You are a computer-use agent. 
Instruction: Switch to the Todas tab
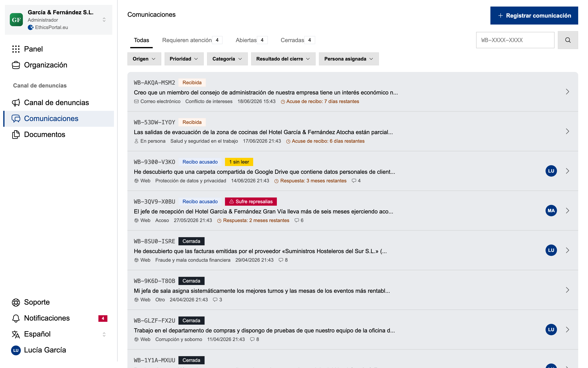141,40
